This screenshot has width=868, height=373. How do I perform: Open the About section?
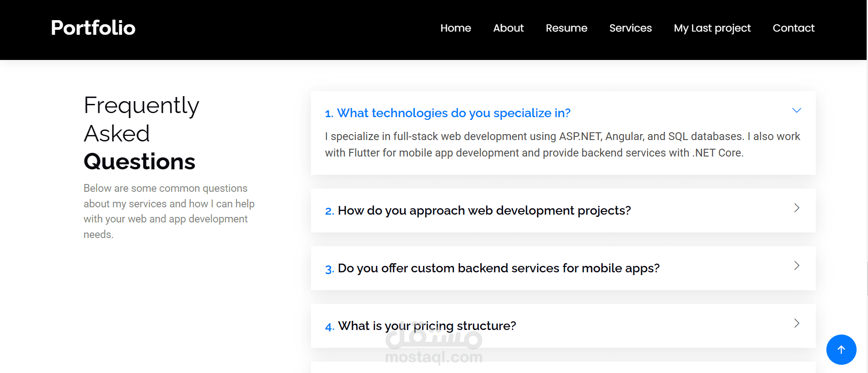[x=508, y=28]
